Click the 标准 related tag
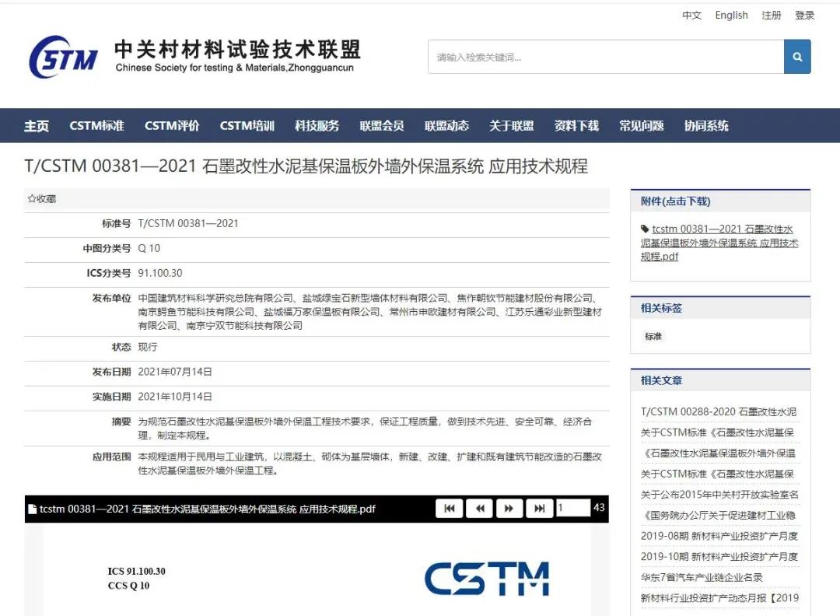The width and height of the screenshot is (840, 616). coord(653,337)
